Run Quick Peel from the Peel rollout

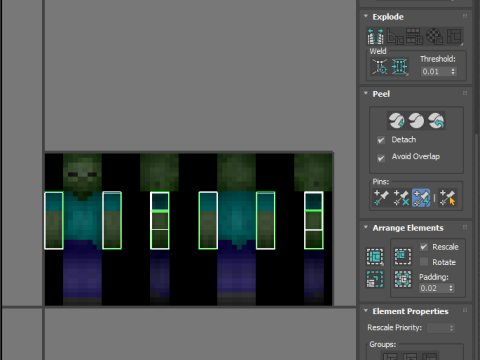click(x=396, y=120)
